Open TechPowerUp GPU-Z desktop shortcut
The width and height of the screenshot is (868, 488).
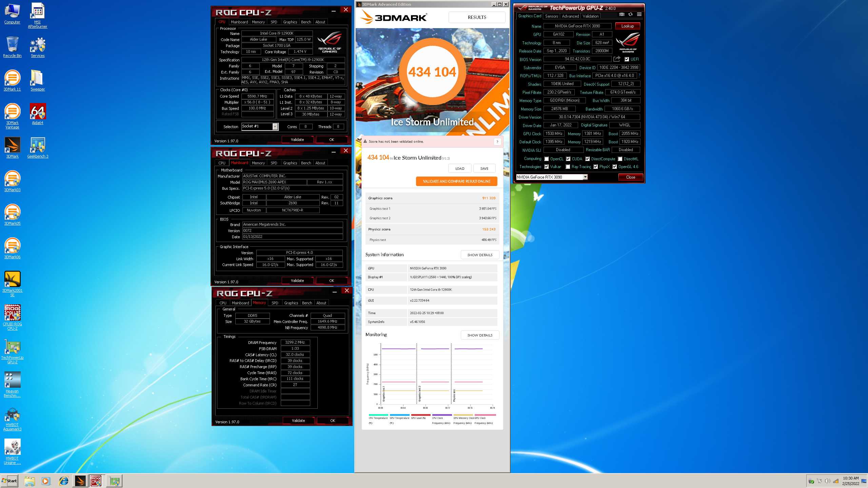[x=12, y=351]
